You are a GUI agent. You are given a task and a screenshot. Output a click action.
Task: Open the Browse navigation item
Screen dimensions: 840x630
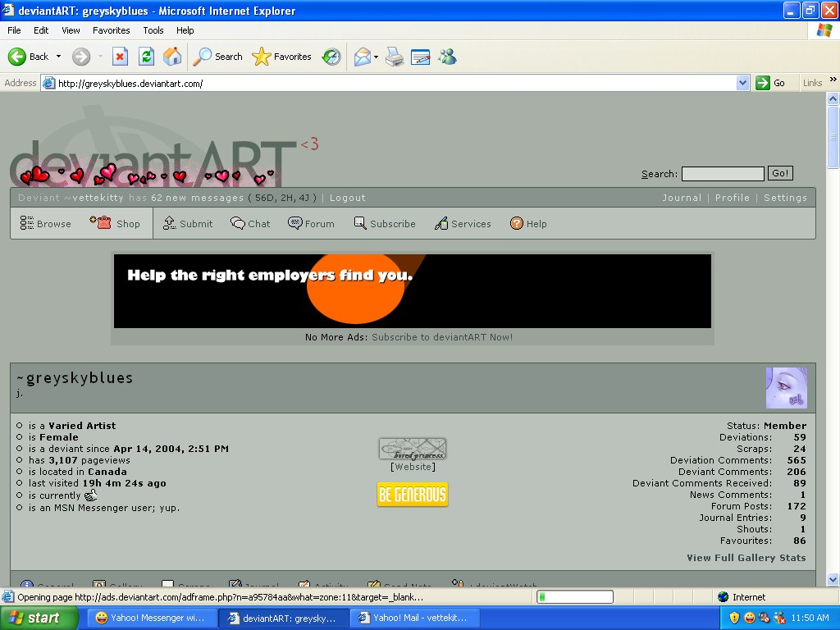tap(46, 223)
